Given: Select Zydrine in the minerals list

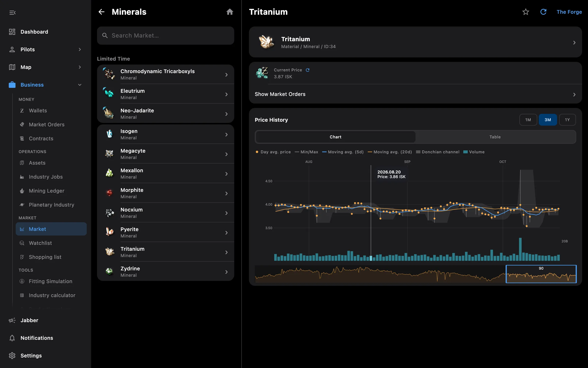Looking at the screenshot, I should [x=166, y=272].
